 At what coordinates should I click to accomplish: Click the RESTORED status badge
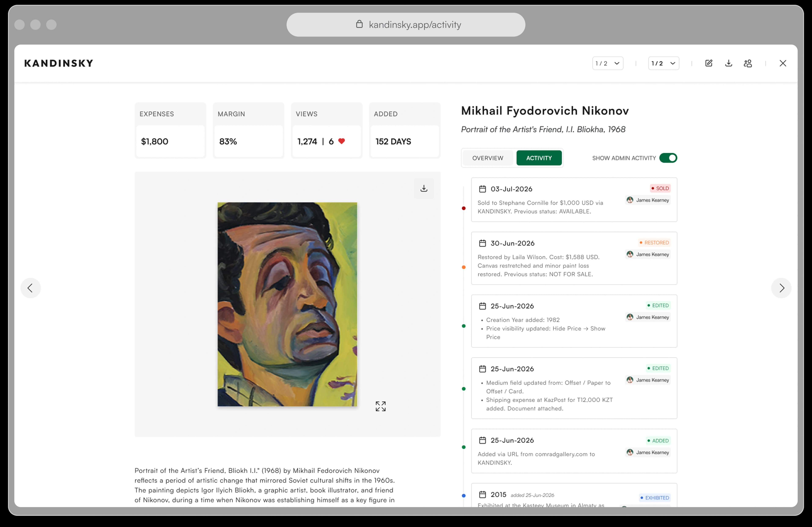click(654, 243)
